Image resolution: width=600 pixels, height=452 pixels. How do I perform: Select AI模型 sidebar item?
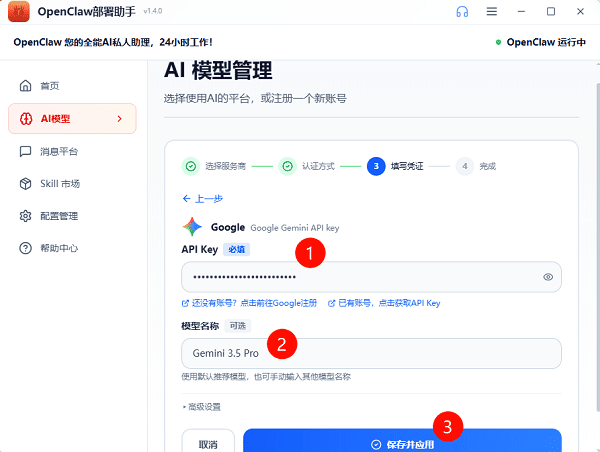pyautogui.click(x=72, y=119)
